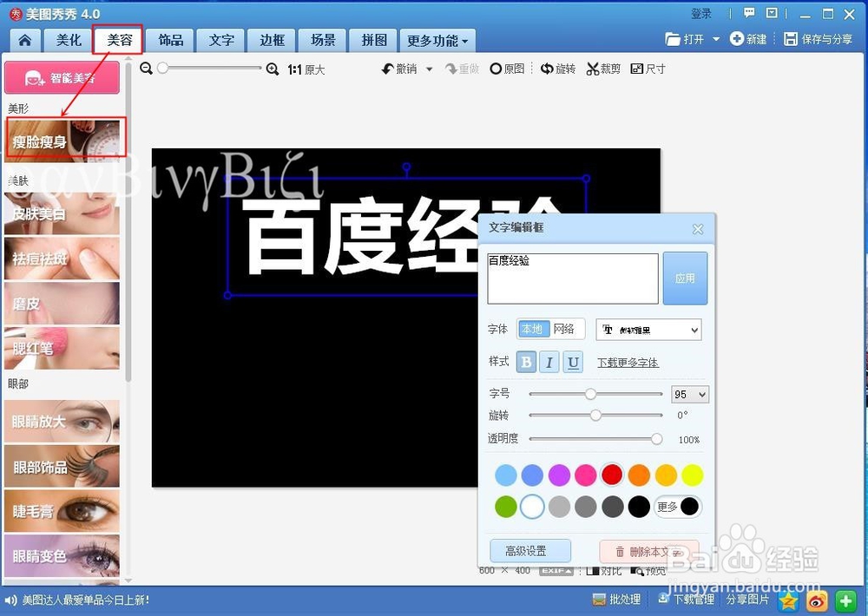Open the 场景 tab
Screen dimensions: 868x616
(323, 41)
